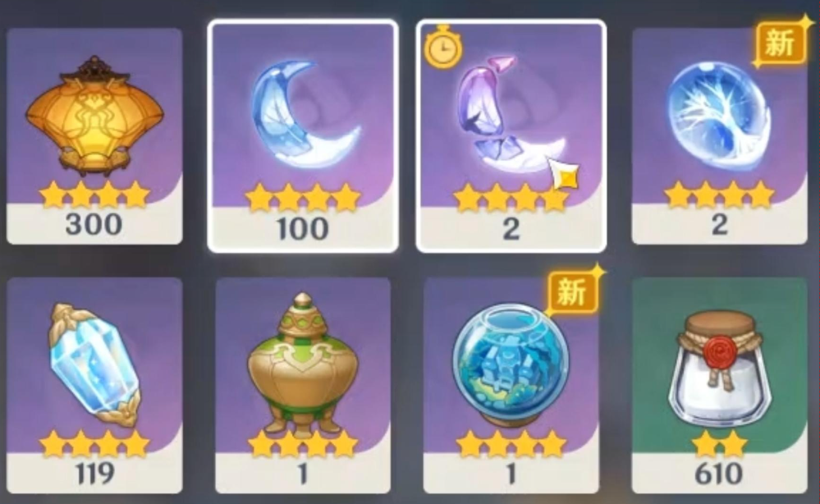The width and height of the screenshot is (820, 504).
Task: Click the quantity 610 under the jar
Action: (x=719, y=474)
